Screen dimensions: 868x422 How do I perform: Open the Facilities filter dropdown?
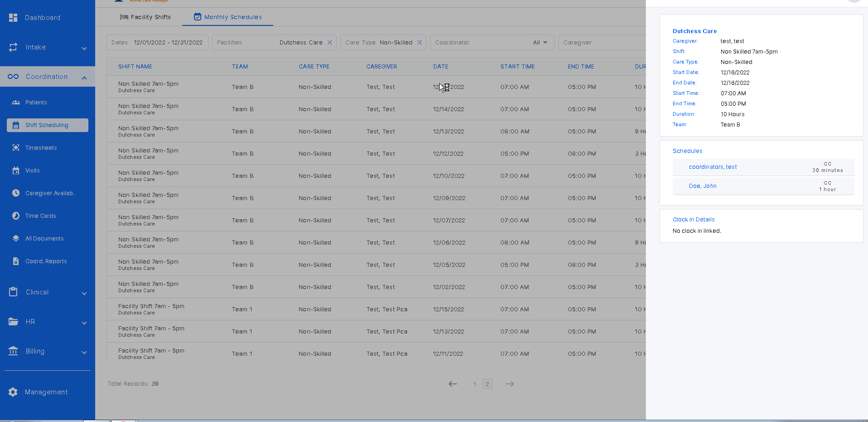pyautogui.click(x=274, y=43)
